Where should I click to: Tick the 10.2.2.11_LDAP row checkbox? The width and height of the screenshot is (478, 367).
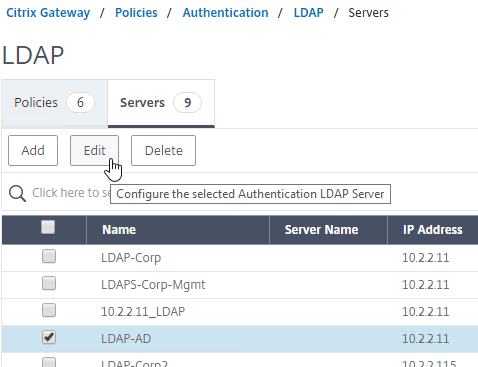[x=49, y=311]
